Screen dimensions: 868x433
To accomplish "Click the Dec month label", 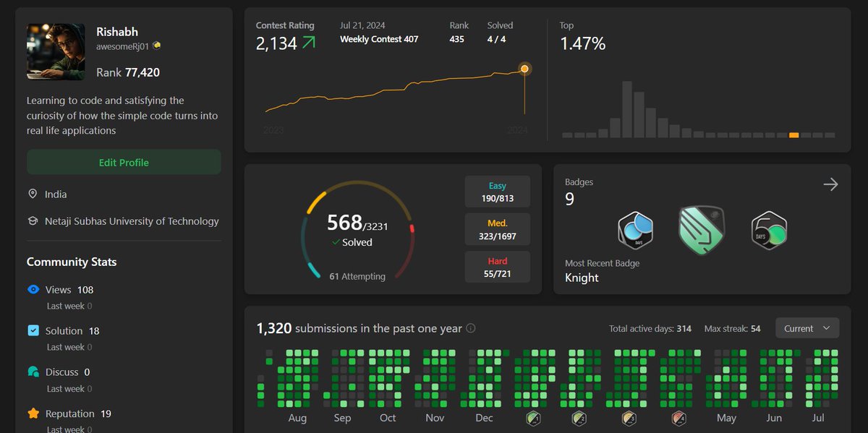I will pos(485,418).
